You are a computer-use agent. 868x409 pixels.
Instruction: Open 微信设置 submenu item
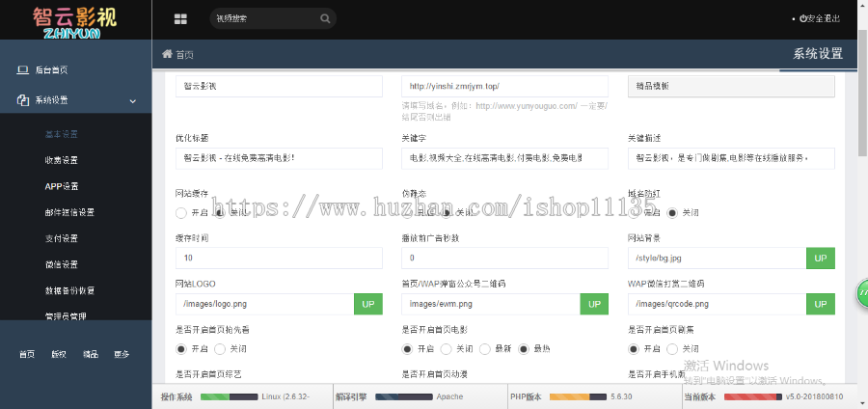click(62, 264)
